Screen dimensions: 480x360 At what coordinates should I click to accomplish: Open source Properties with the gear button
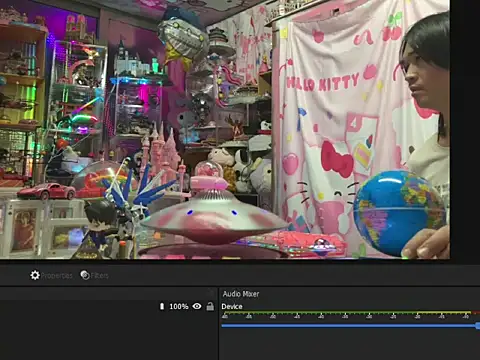pyautogui.click(x=51, y=275)
